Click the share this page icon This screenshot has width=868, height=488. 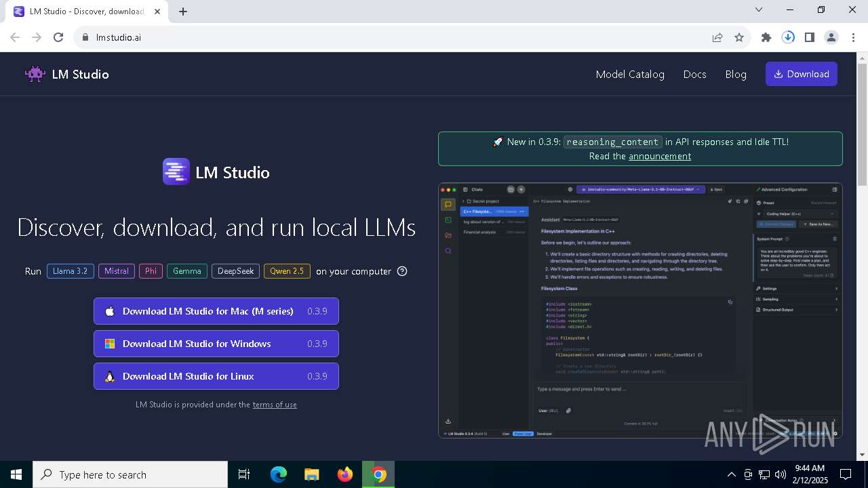click(x=717, y=37)
